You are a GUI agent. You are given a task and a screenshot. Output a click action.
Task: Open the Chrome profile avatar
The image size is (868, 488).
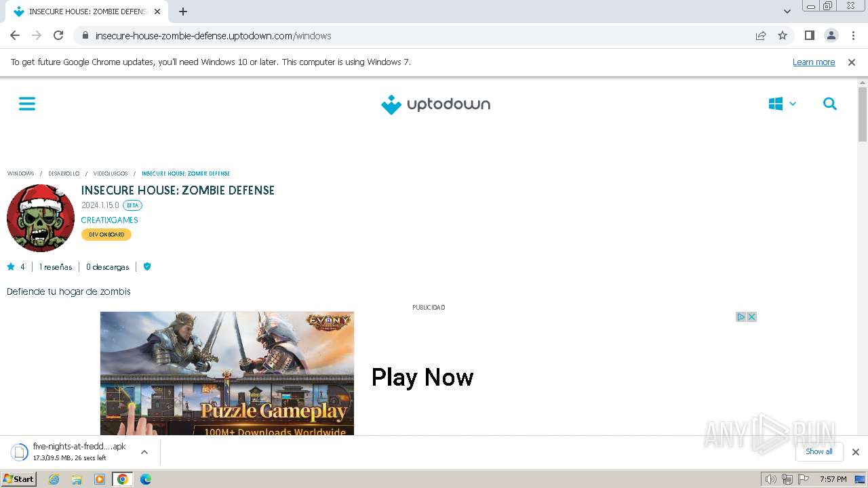[x=831, y=35]
